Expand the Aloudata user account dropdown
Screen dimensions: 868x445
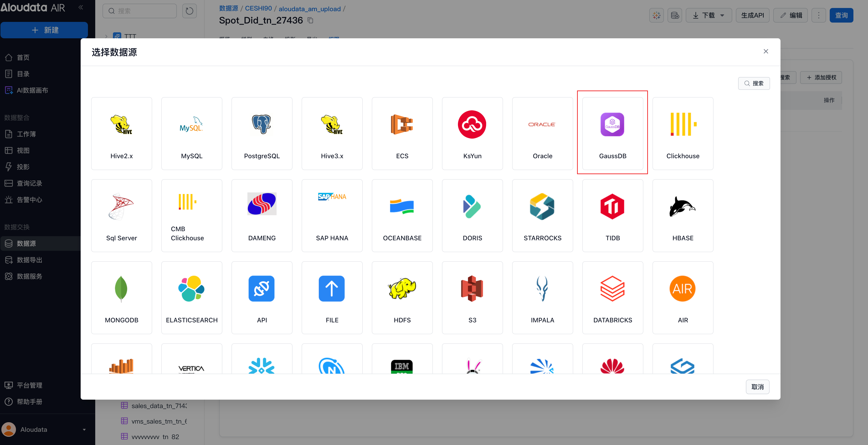(84, 429)
